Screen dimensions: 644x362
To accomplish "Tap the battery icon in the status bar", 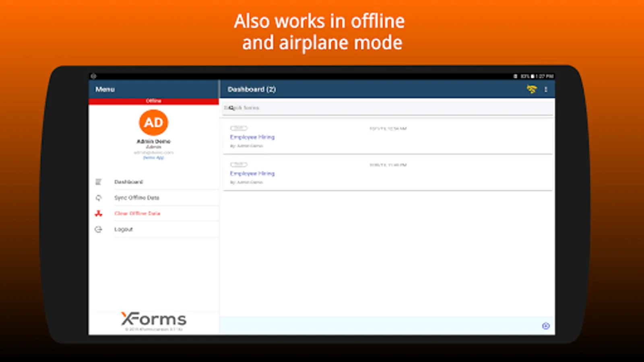I will pos(533,76).
